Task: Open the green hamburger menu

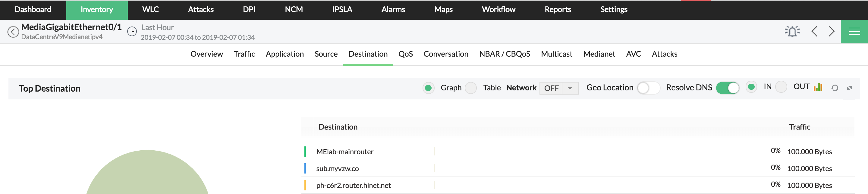Action: 854,32
